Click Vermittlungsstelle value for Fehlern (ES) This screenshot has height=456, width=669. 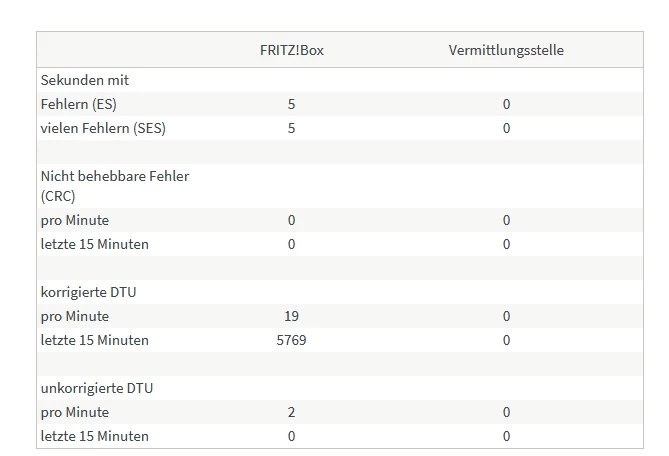point(506,104)
